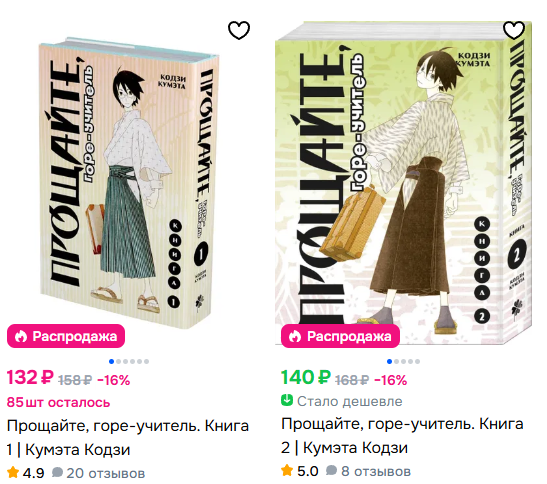Viewport: 547px width, 484px height.
Task: Open title link Прощайте, горе-учитель. Книга 1
Action: (128, 438)
